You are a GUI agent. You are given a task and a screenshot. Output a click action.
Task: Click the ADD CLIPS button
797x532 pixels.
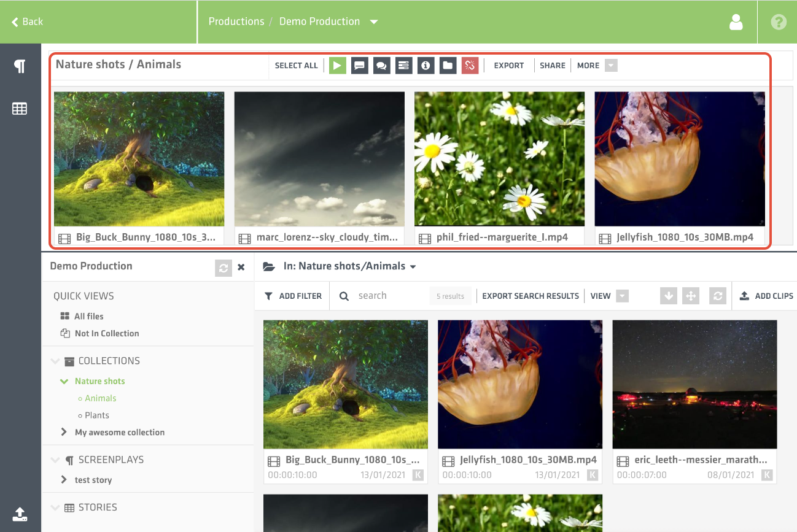point(766,296)
